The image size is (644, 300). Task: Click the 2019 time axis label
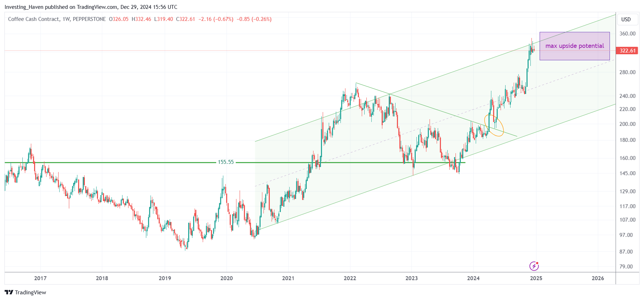click(x=165, y=278)
